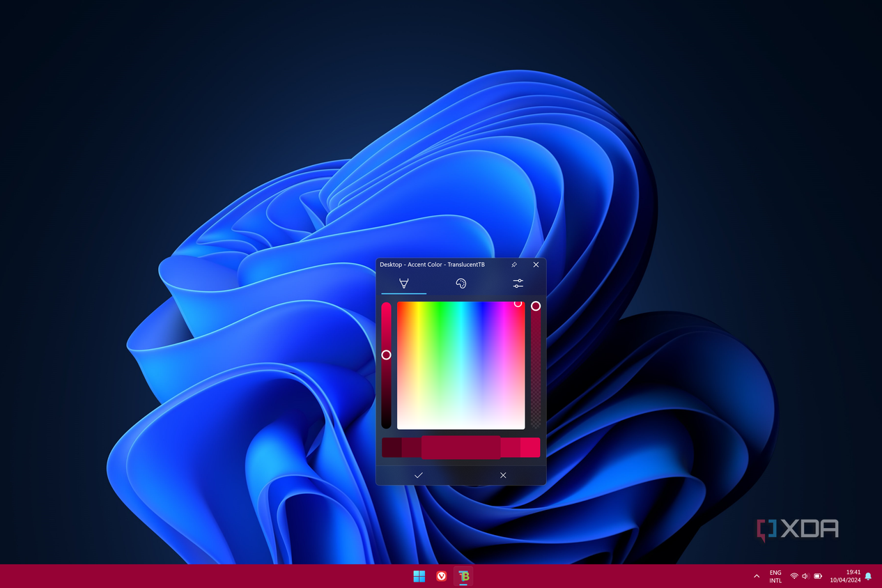Image resolution: width=882 pixels, height=588 pixels.
Task: Click the brightness slider left of spectrum
Action: (386, 365)
